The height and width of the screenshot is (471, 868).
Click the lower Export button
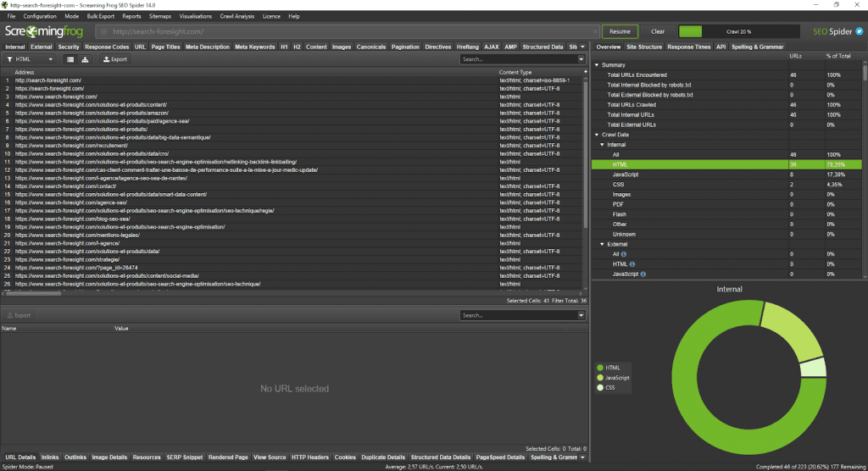(x=19, y=315)
